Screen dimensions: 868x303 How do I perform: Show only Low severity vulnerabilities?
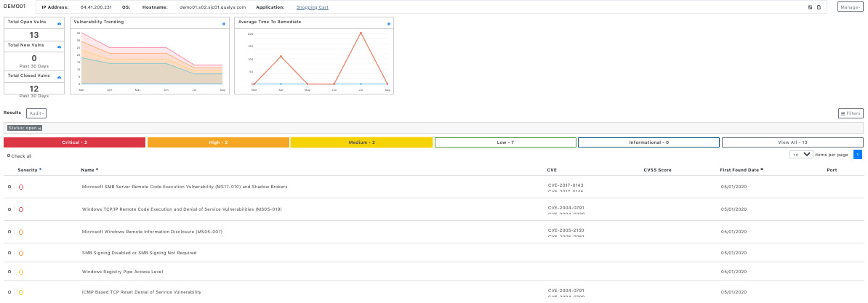[505, 142]
